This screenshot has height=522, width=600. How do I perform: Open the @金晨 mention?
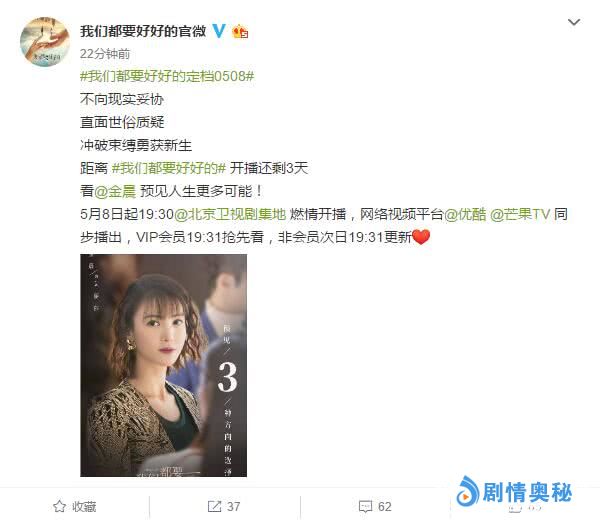(115, 191)
